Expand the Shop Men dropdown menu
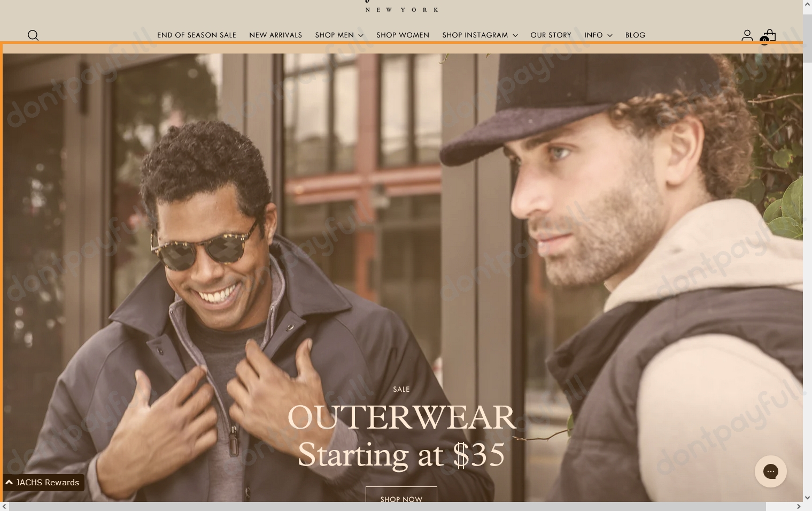The width and height of the screenshot is (812, 511). tap(339, 35)
